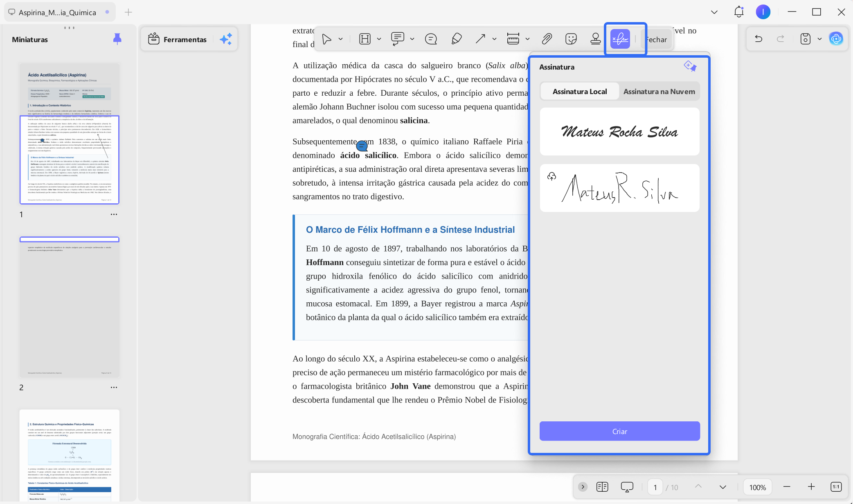The image size is (853, 504).
Task: Expand the tab list chevron
Action: pos(714,12)
